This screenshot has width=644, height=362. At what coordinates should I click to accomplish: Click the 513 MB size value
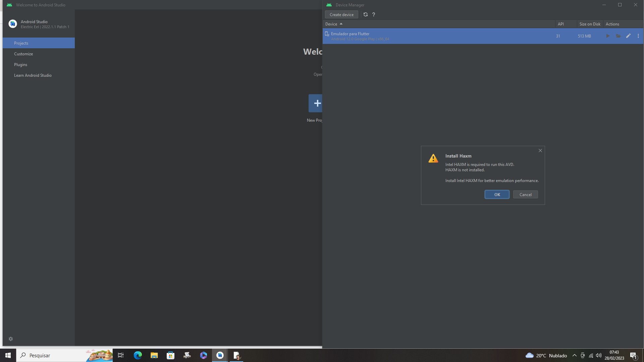click(584, 36)
